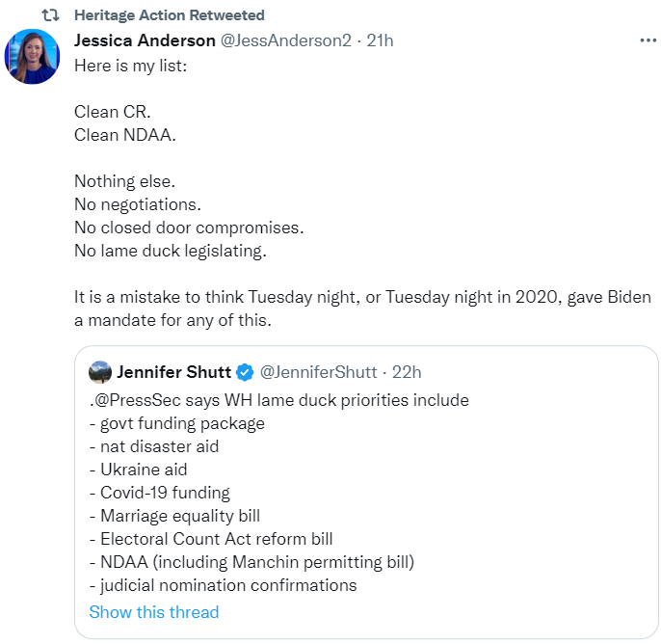
Task: Visit the @JessAnderson2 handle
Action: [286, 40]
